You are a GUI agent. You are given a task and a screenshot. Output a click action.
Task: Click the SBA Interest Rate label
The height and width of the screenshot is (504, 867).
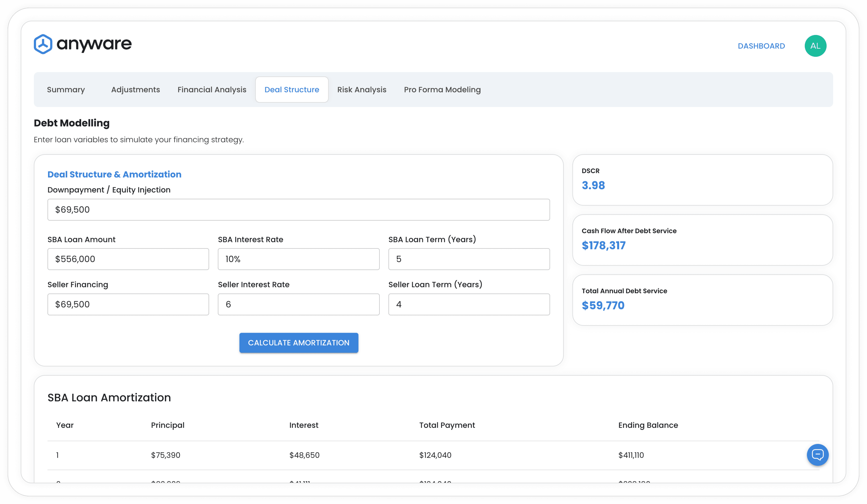[250, 240]
